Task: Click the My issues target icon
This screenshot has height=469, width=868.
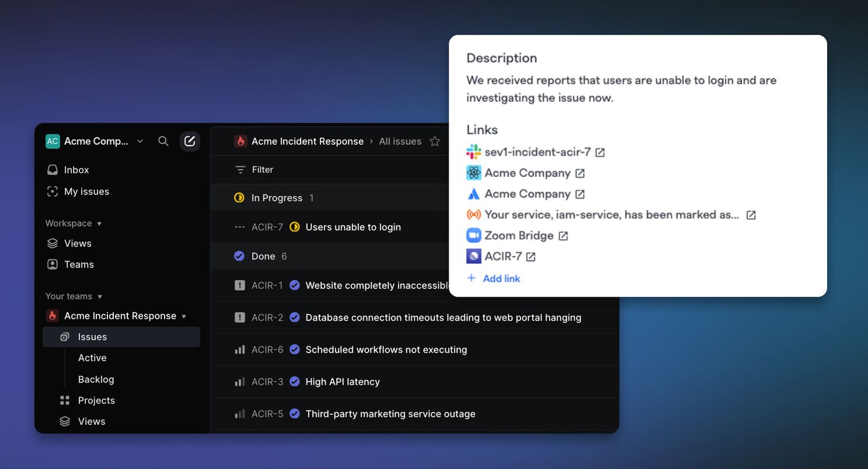Action: pyautogui.click(x=53, y=192)
